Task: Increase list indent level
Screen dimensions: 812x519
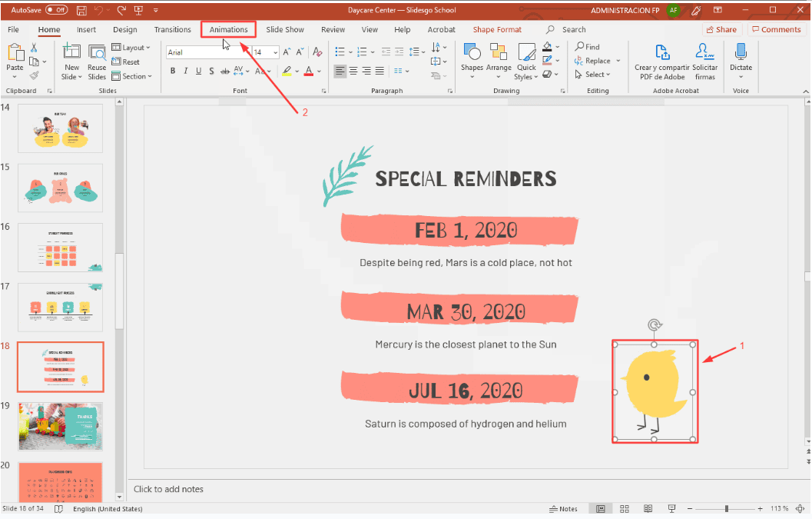Action: (399, 52)
